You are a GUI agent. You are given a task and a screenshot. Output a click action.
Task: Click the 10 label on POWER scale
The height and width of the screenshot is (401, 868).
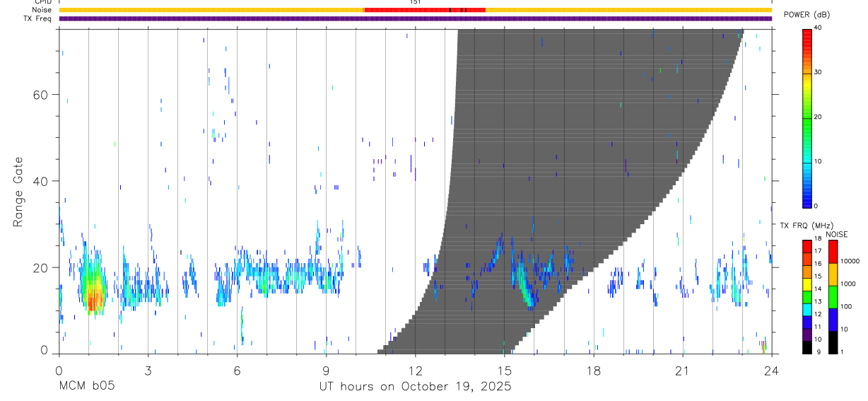point(819,161)
